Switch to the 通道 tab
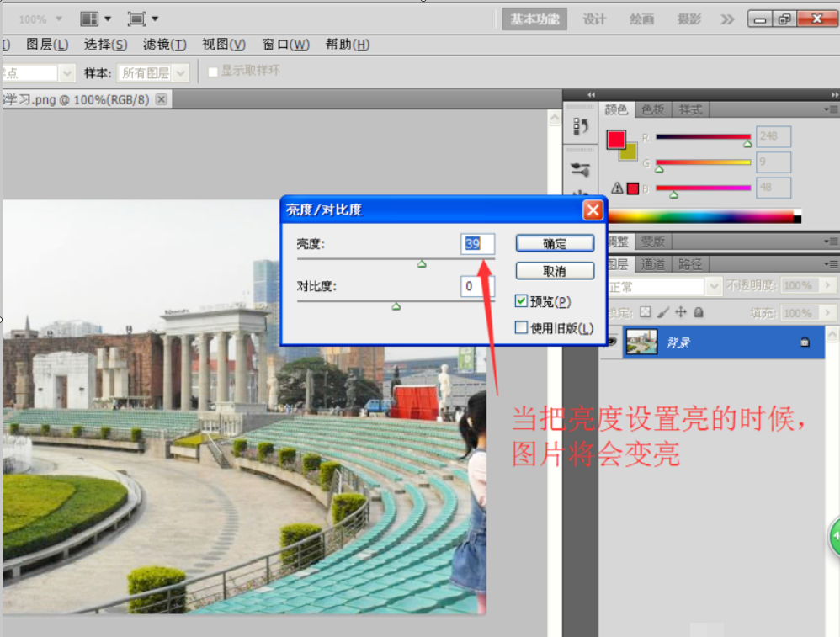This screenshot has height=637, width=840. (x=653, y=264)
